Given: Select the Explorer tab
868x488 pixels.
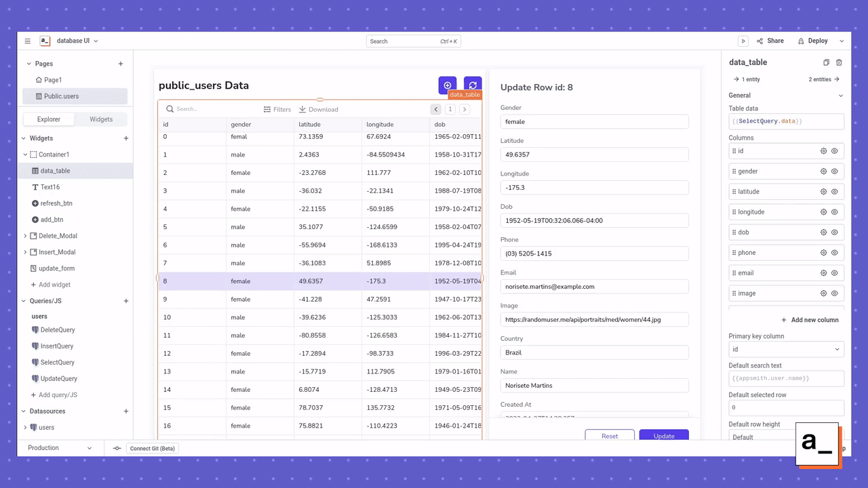Looking at the screenshot, I should [48, 119].
